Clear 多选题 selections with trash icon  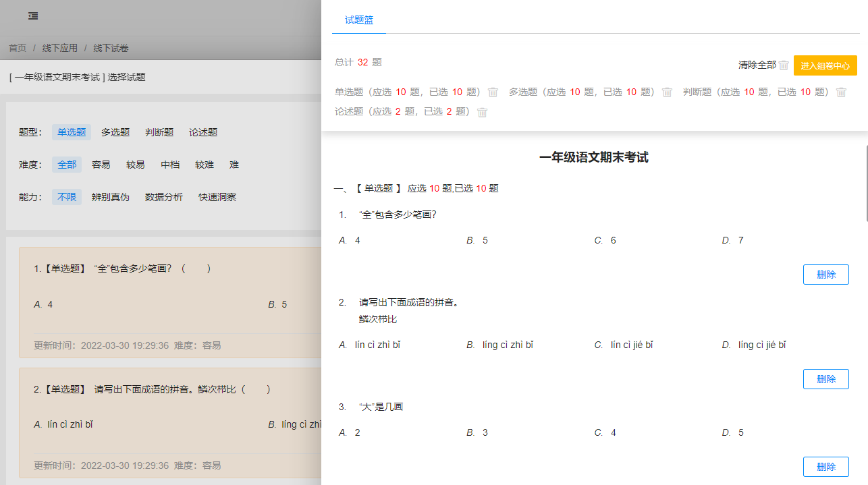click(667, 92)
